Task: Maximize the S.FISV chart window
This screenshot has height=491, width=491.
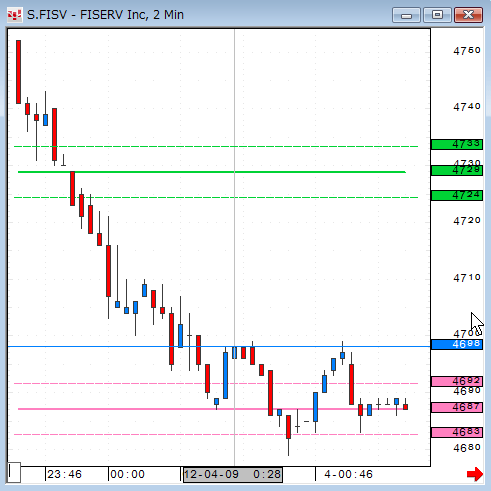Action: coord(437,15)
